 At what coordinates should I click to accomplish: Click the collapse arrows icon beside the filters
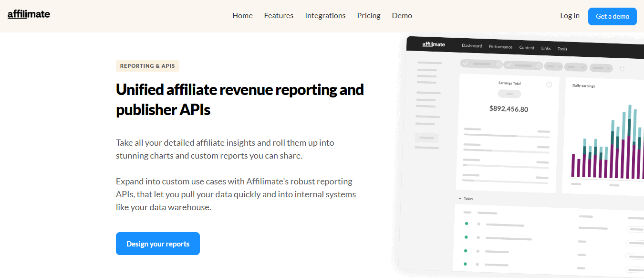622,69
